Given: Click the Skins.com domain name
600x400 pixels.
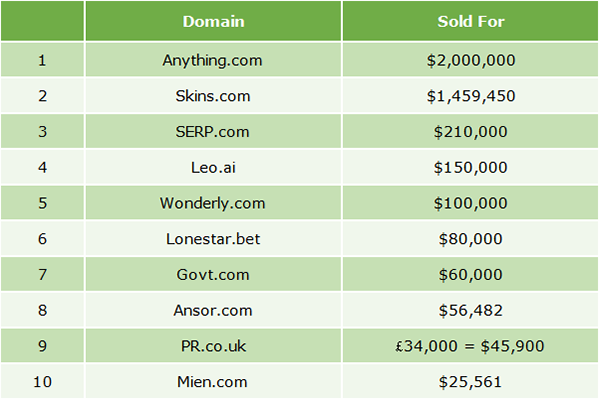Looking at the screenshot, I should (213, 96).
